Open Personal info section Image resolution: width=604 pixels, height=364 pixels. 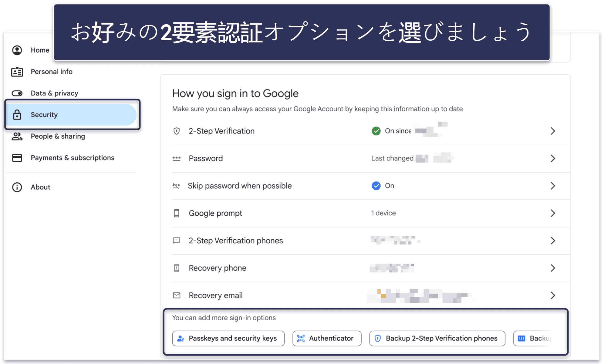pyautogui.click(x=52, y=72)
